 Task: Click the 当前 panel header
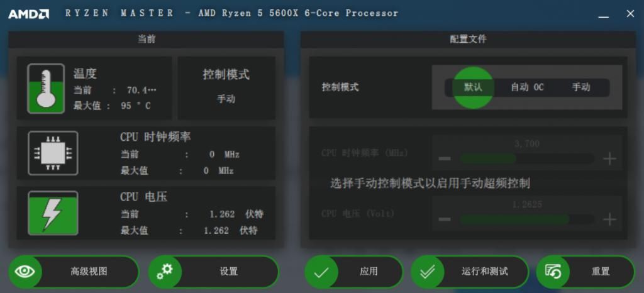coord(146,40)
